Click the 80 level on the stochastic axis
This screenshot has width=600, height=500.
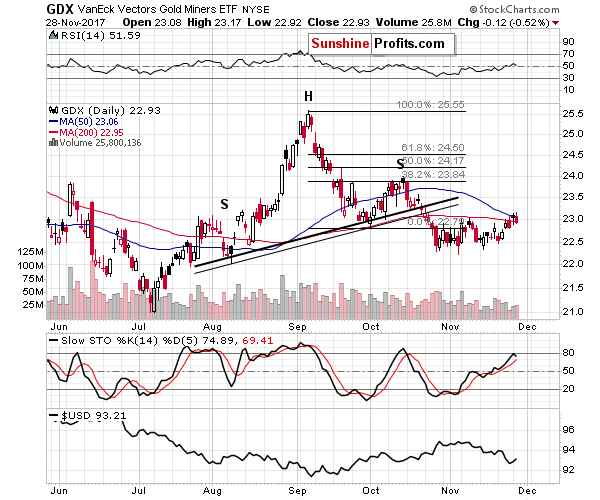click(x=569, y=353)
